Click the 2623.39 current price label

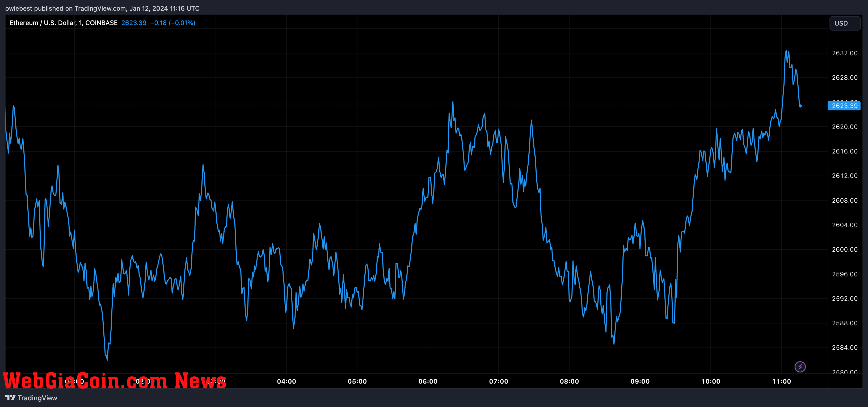click(x=844, y=106)
